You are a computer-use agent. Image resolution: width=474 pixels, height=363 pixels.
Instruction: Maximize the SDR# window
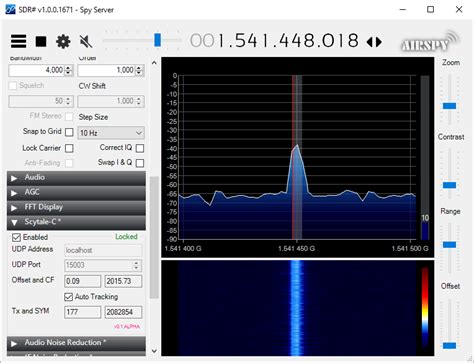coord(430,9)
